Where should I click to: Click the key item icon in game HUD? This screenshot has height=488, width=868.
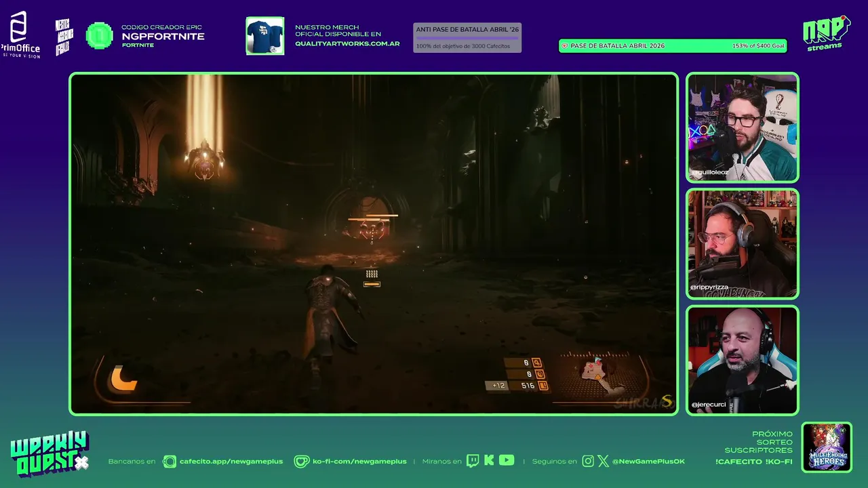click(537, 363)
